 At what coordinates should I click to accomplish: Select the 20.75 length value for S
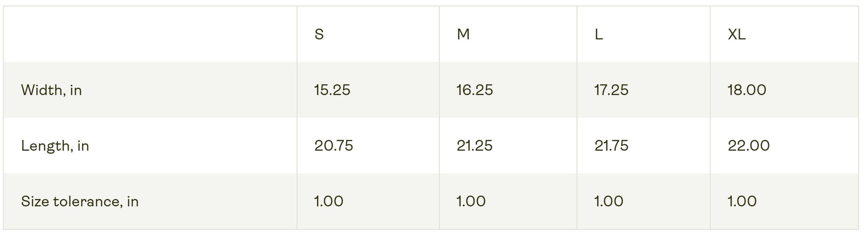(x=334, y=146)
